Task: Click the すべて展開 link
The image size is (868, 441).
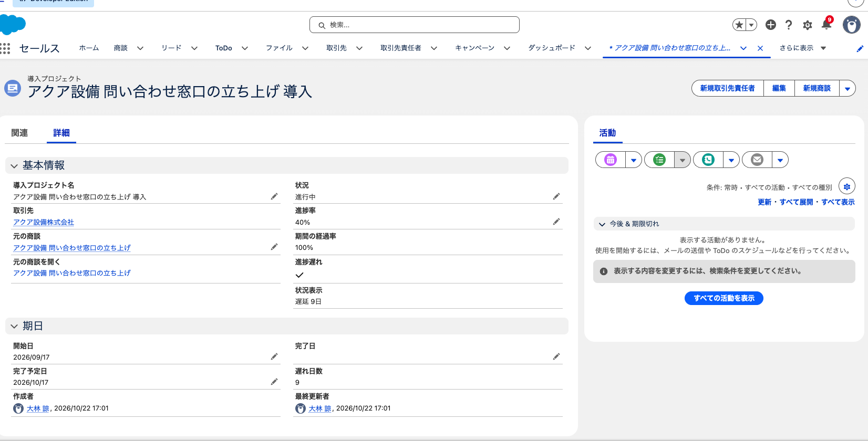Action: (x=796, y=202)
